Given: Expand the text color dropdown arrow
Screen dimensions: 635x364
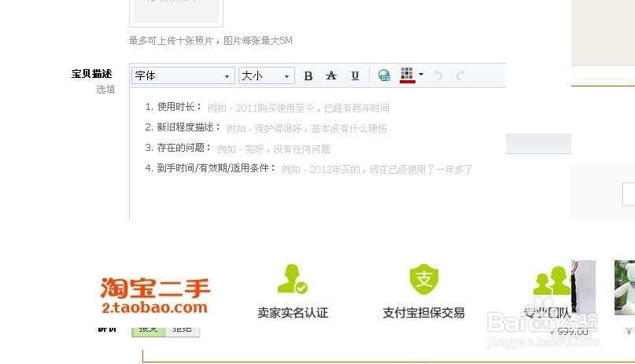Looking at the screenshot, I should click(421, 75).
